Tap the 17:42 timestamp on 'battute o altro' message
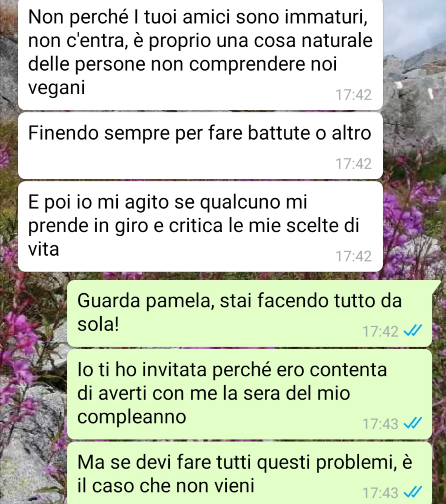The image size is (446, 504). [353, 164]
